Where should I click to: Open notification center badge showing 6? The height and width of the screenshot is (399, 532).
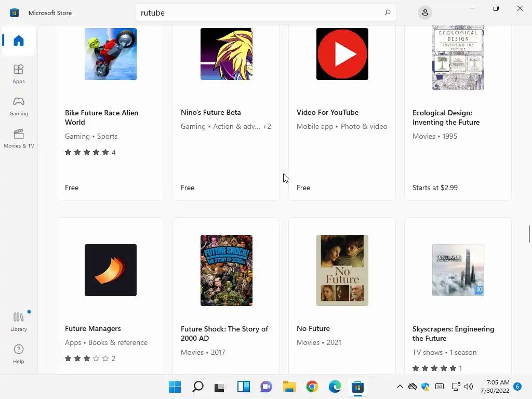[x=517, y=387]
